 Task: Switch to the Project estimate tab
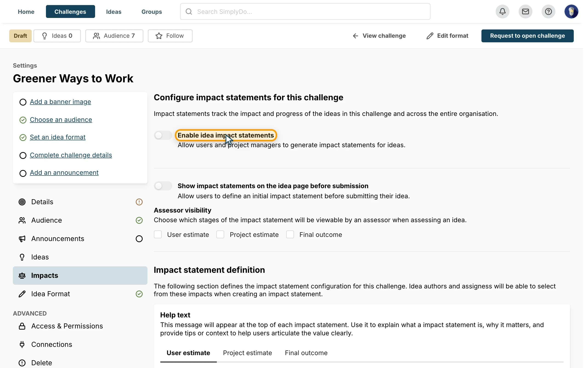click(x=247, y=353)
